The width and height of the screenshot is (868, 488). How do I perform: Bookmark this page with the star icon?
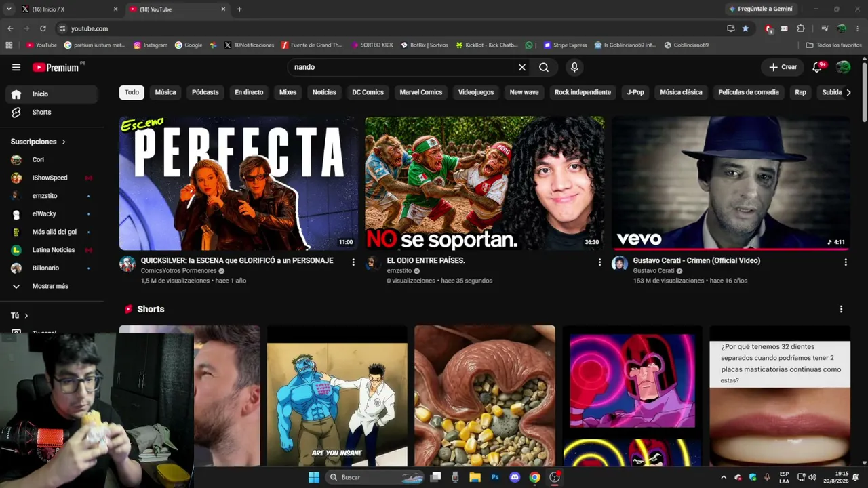pos(745,28)
